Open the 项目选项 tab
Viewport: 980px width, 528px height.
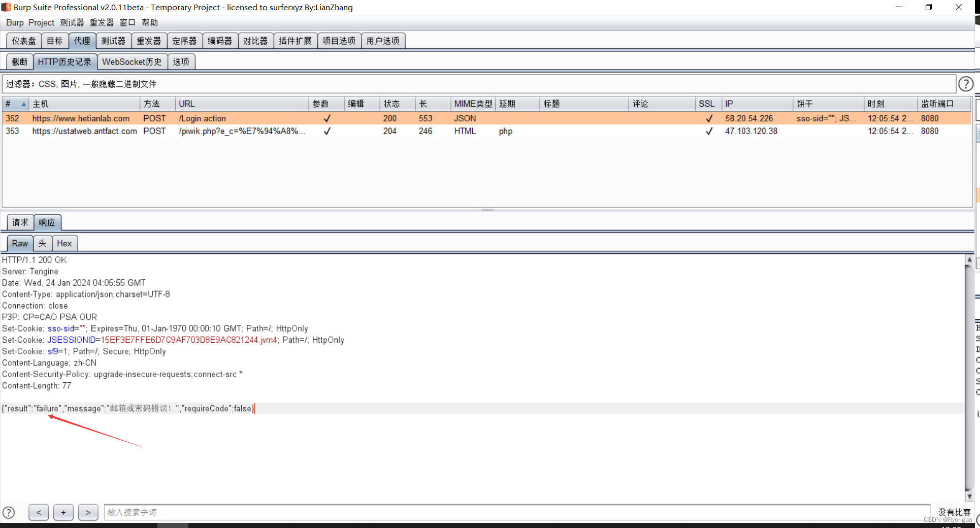[339, 41]
